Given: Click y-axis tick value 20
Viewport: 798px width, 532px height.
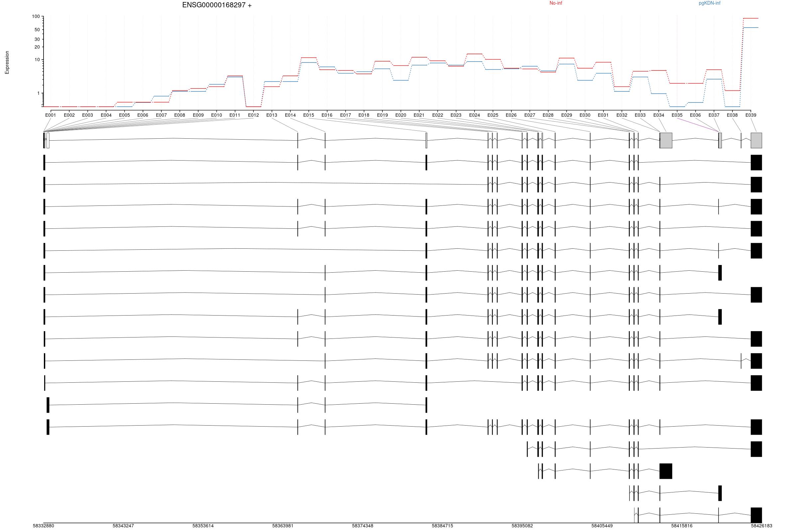Looking at the screenshot, I should pyautogui.click(x=37, y=47).
